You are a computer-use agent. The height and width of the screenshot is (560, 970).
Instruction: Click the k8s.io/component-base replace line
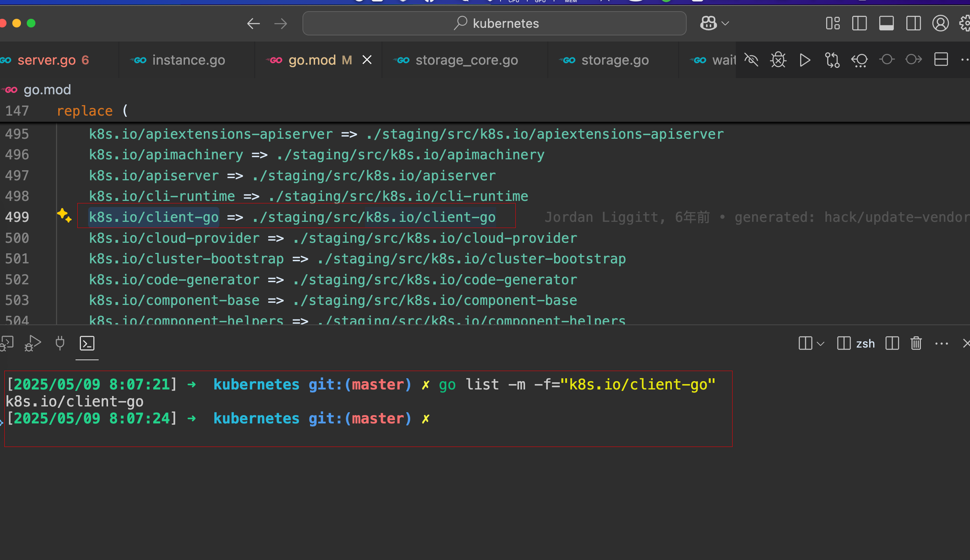point(333,300)
